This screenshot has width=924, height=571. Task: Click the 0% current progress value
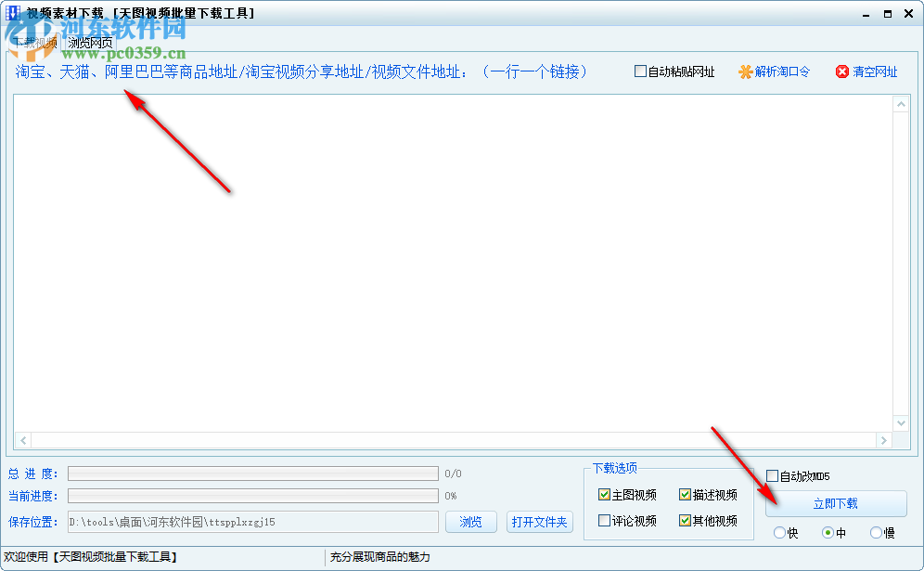[x=451, y=496]
